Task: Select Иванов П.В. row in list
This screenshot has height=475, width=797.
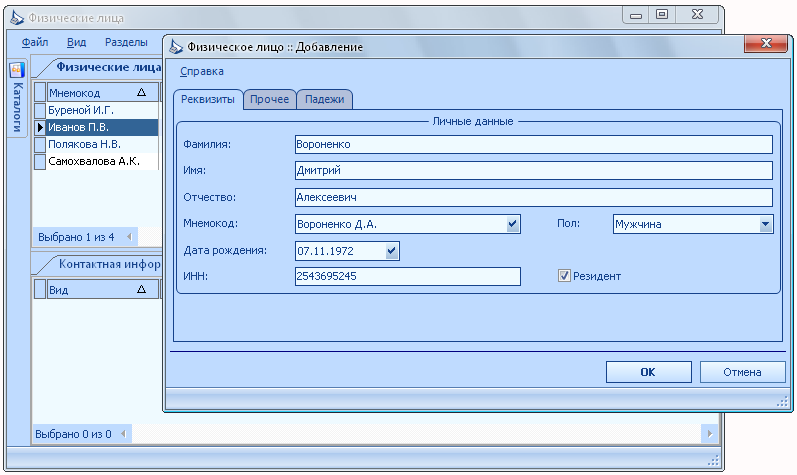Action: (x=102, y=127)
